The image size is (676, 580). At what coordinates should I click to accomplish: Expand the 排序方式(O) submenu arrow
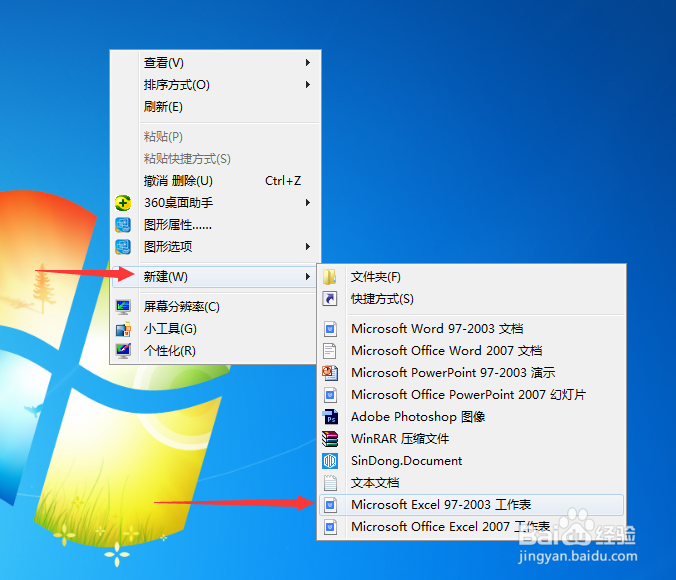coord(307,85)
